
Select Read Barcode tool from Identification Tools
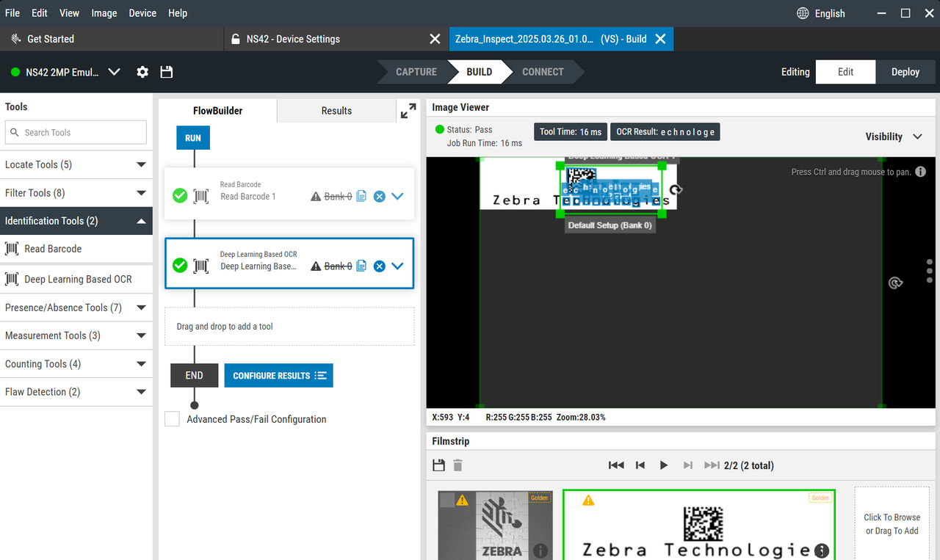[x=76, y=249]
